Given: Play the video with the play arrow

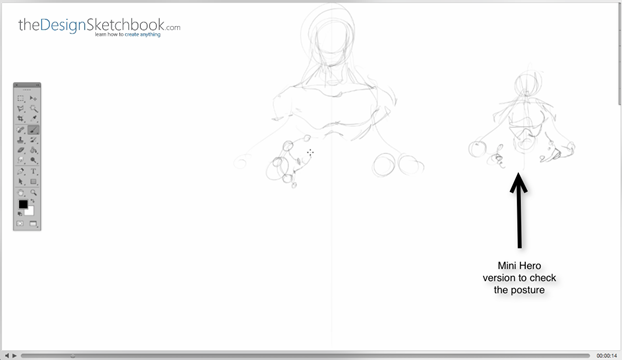Looking at the screenshot, I should (x=14, y=356).
